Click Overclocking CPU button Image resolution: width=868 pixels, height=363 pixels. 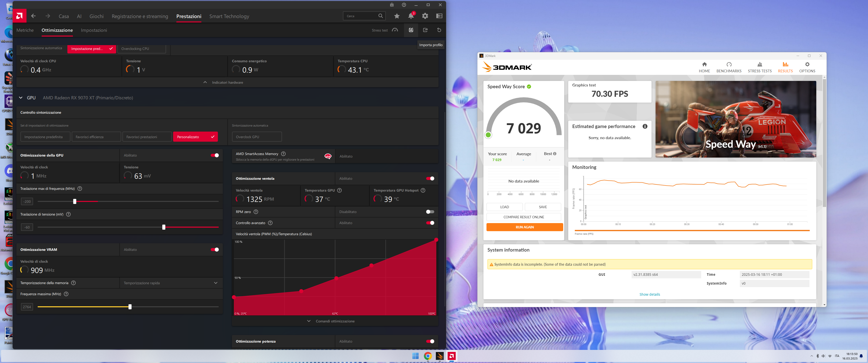(x=142, y=48)
